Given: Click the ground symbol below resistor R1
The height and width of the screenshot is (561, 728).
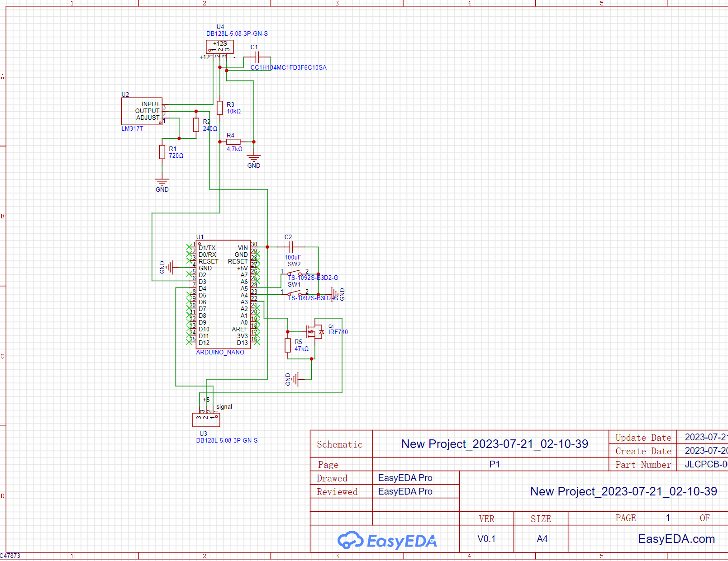Looking at the screenshot, I should 162,182.
